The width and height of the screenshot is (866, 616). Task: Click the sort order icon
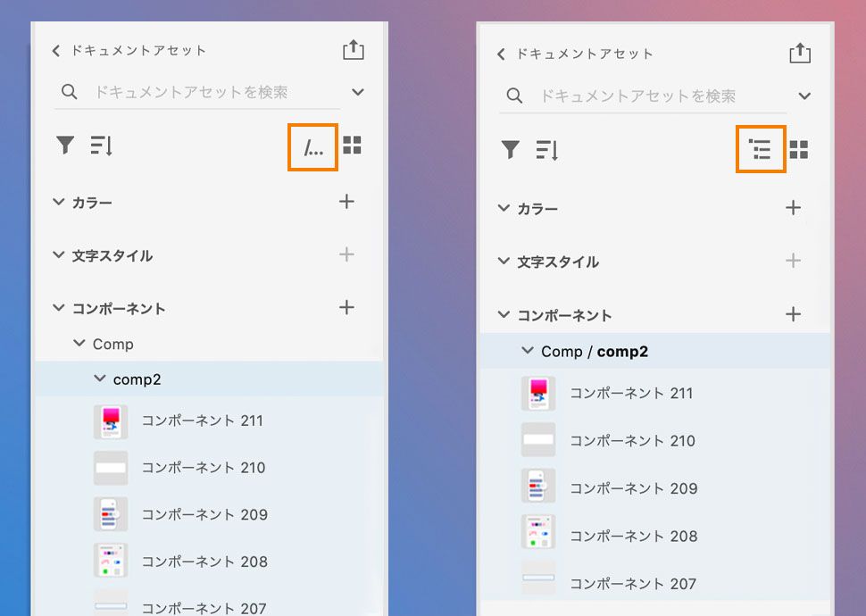(101, 146)
